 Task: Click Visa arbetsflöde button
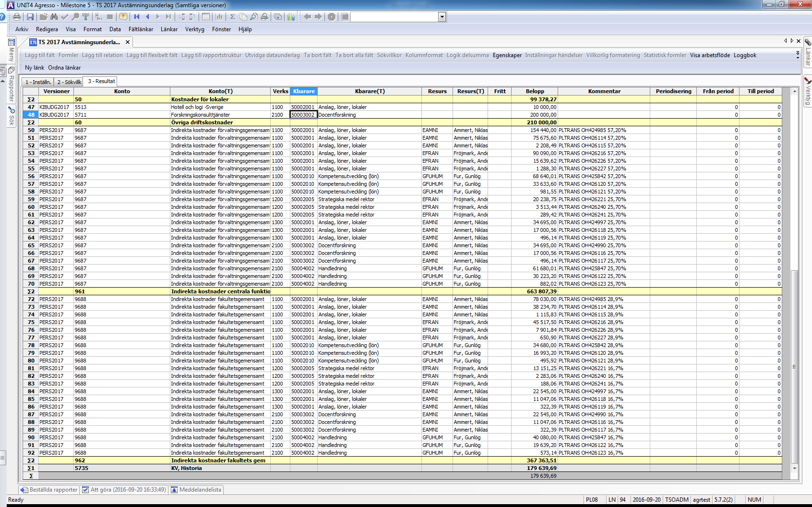pyautogui.click(x=710, y=55)
